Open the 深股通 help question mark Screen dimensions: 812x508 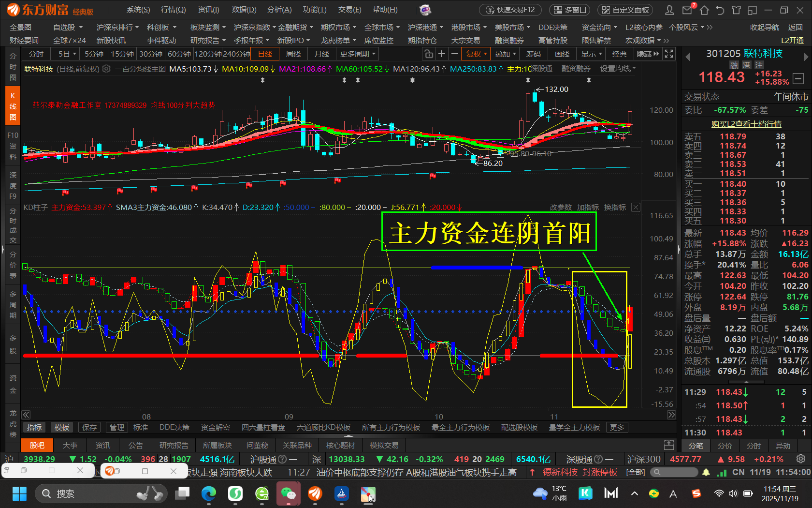pyautogui.click(x=598, y=459)
